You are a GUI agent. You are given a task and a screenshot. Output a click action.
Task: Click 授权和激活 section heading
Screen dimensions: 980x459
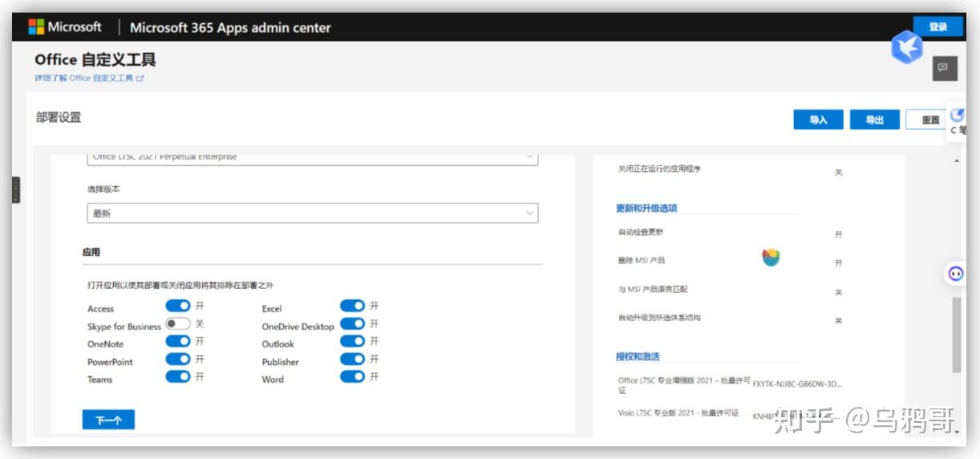[x=638, y=356]
